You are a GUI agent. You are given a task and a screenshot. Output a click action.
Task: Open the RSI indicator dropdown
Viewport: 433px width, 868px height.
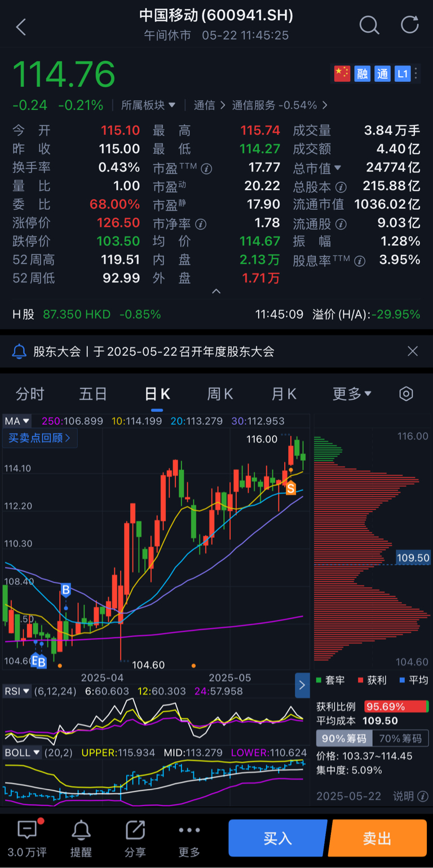(17, 691)
